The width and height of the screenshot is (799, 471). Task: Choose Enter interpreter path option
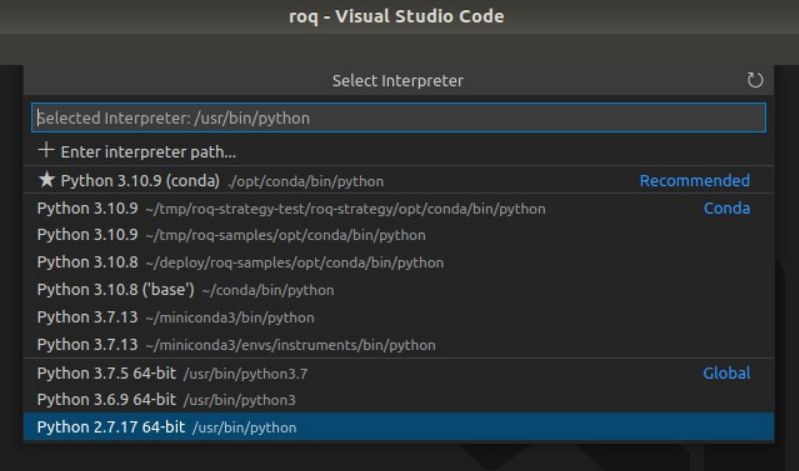(x=398, y=151)
